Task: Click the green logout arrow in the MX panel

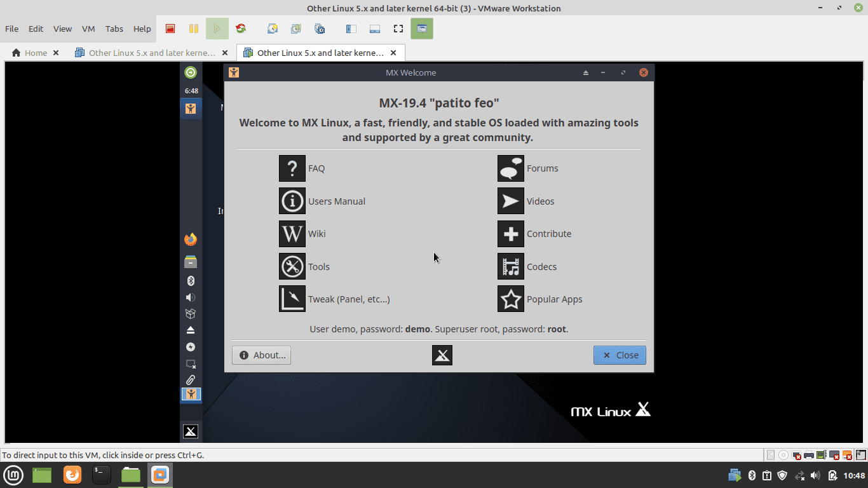Action: pyautogui.click(x=191, y=72)
